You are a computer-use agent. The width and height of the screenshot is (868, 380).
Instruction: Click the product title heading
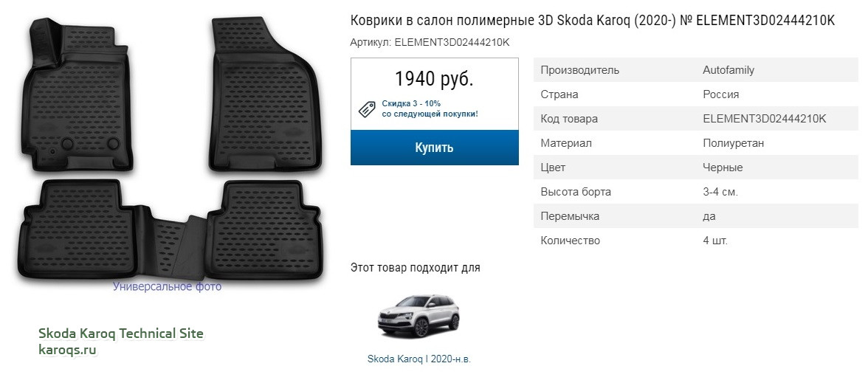(x=592, y=21)
